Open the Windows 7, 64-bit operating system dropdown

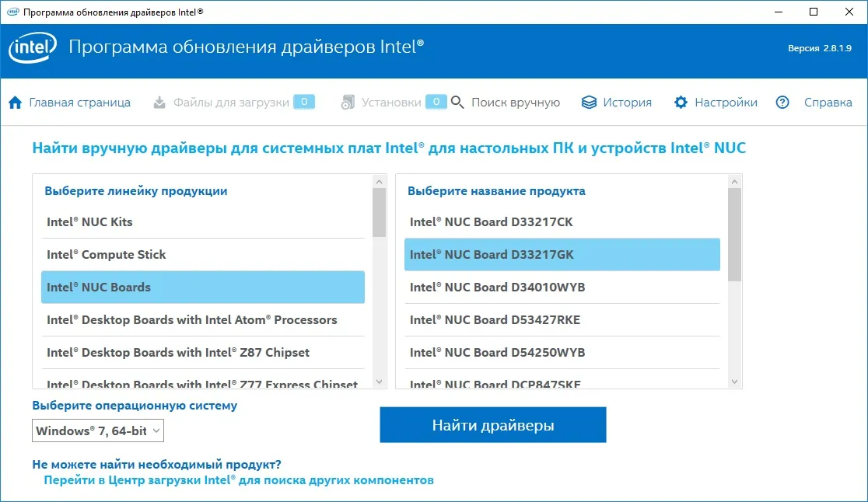pyautogui.click(x=98, y=431)
